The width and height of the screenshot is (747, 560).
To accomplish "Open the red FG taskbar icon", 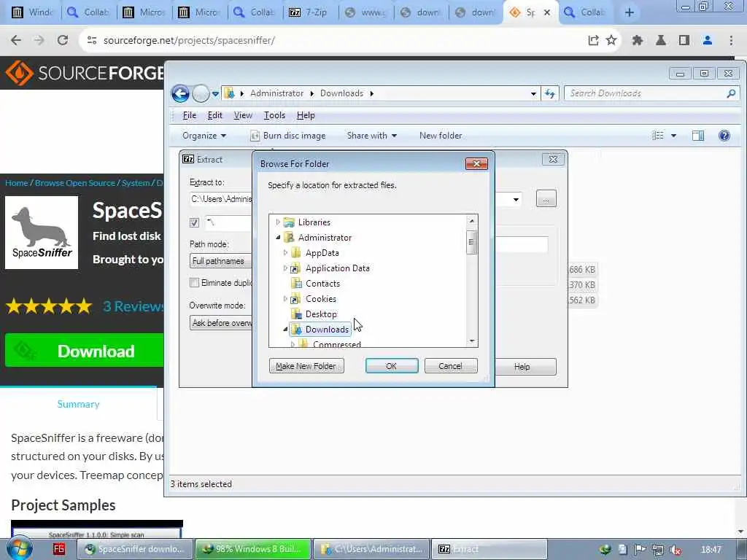I will click(x=58, y=549).
